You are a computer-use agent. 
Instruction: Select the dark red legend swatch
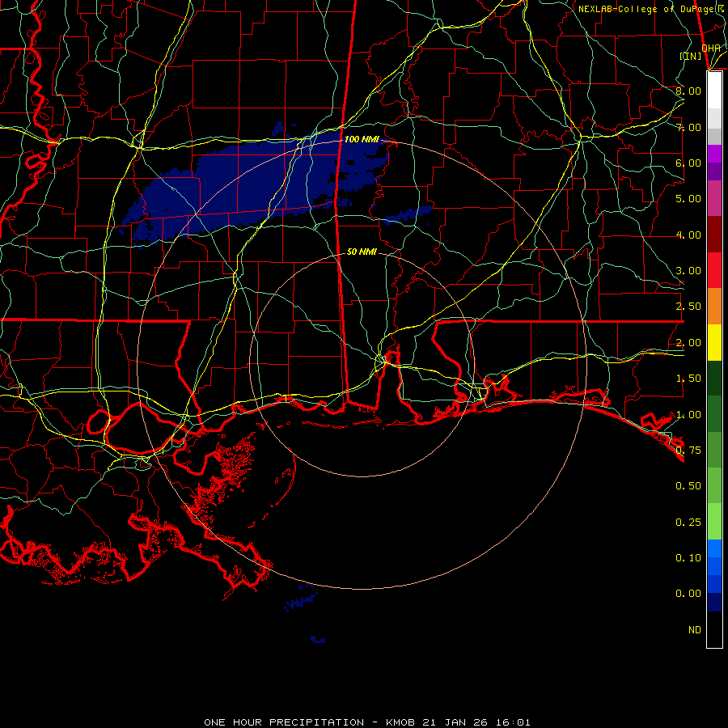714,235
